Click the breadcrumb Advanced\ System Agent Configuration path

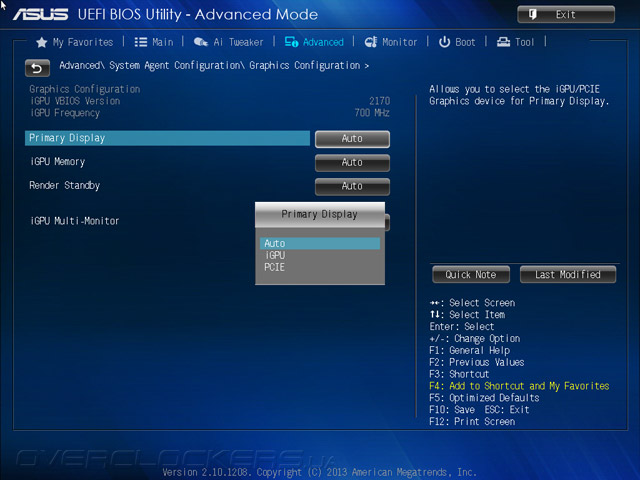pyautogui.click(x=214, y=66)
